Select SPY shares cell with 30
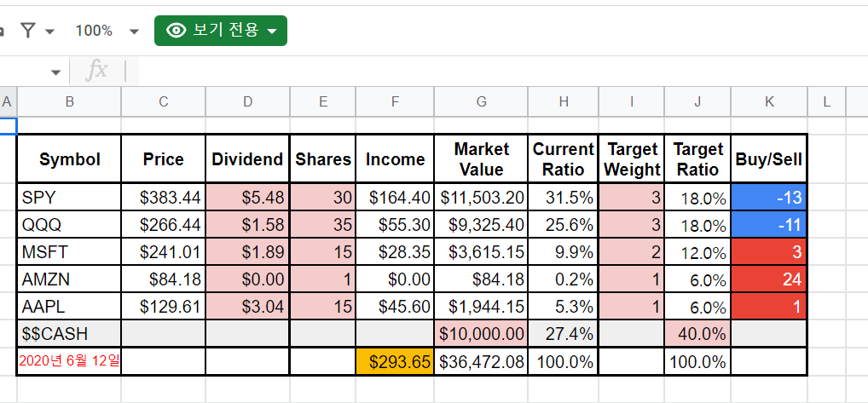 coord(323,197)
